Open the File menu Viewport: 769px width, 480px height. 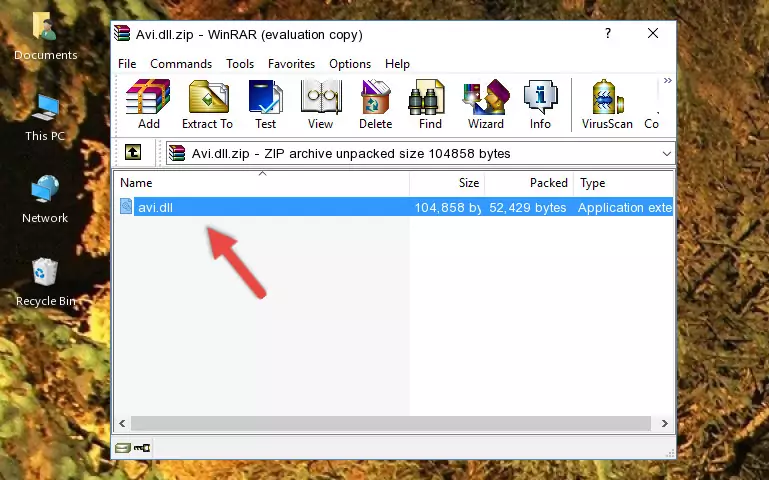coord(127,64)
